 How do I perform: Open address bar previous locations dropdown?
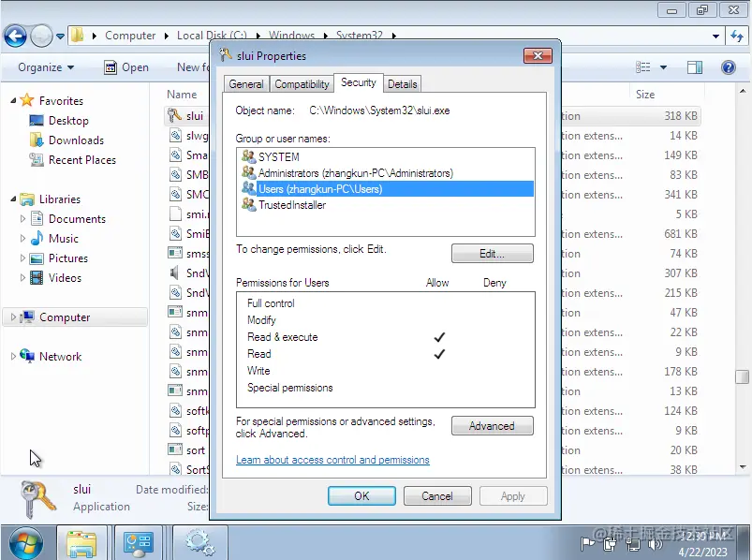715,36
